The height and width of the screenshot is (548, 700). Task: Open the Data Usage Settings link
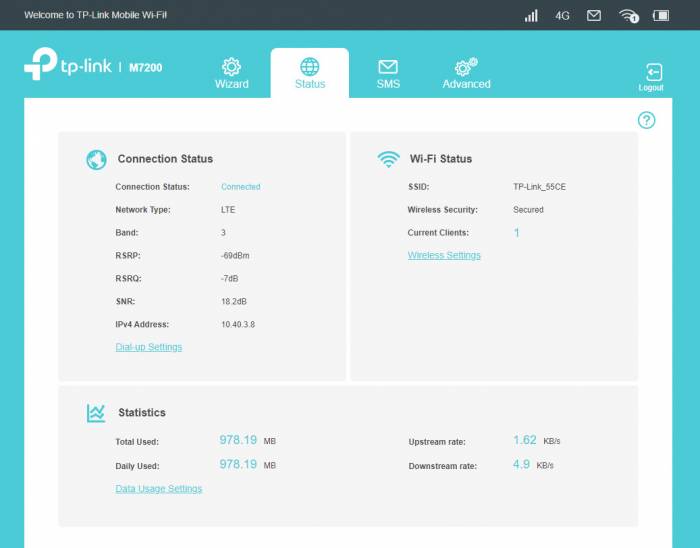click(x=158, y=489)
